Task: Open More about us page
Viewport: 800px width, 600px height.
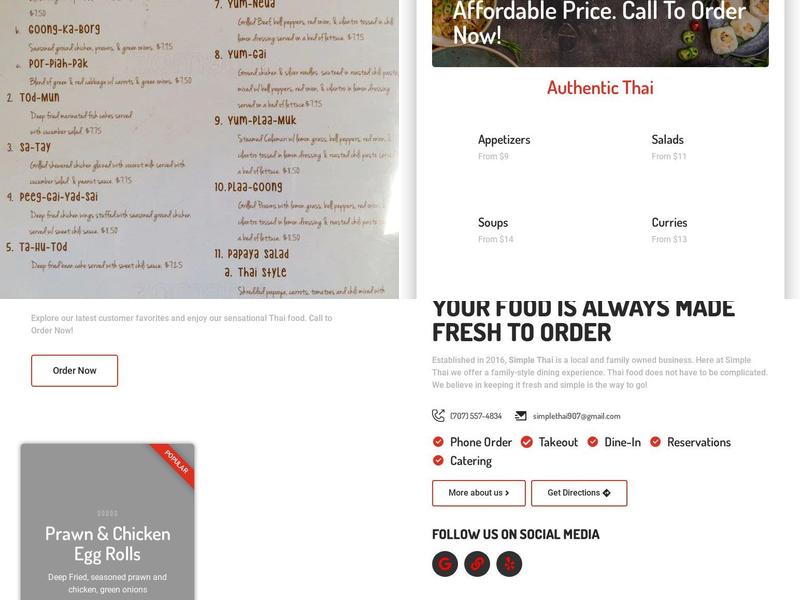Action: (x=479, y=493)
